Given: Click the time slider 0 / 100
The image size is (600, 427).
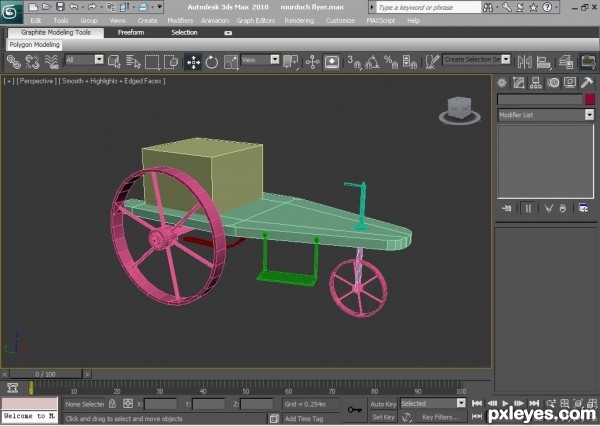Looking at the screenshot, I should click(x=46, y=374).
